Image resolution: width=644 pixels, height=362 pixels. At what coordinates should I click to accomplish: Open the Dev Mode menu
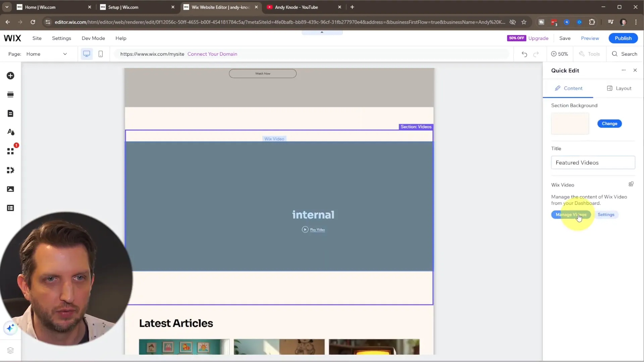93,38
